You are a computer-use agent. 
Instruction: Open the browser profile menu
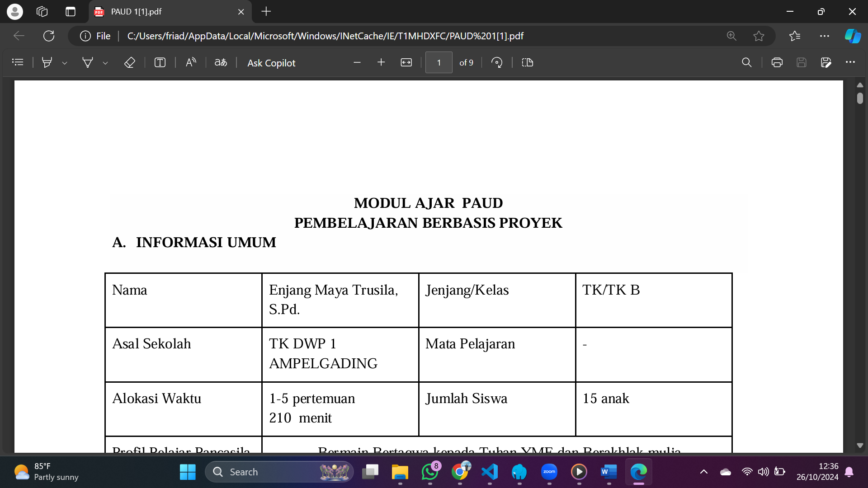click(15, 12)
